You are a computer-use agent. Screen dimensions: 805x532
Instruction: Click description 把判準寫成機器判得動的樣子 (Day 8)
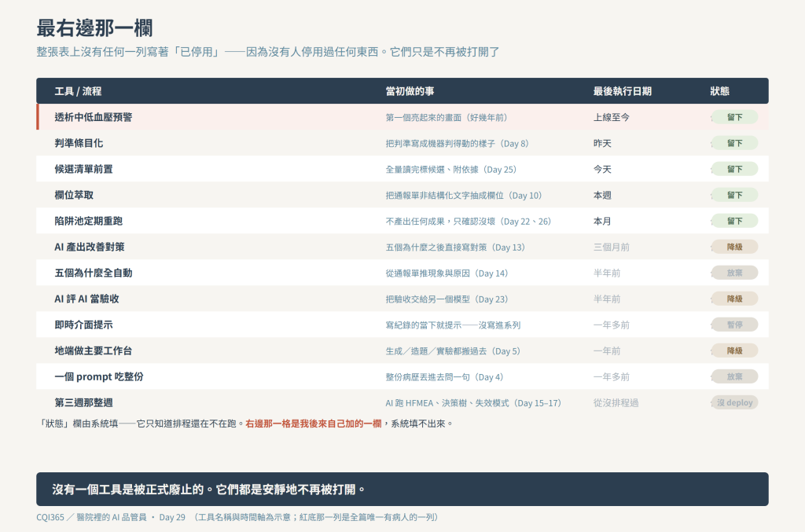457,144
